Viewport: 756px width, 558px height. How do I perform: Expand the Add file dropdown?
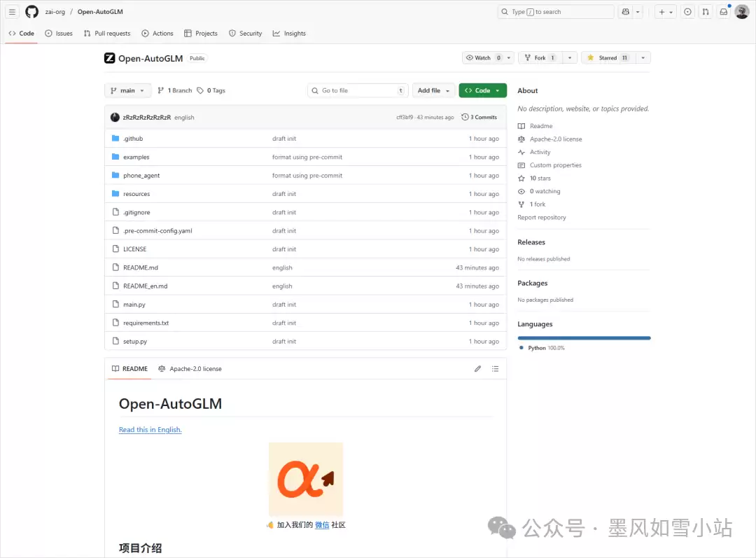[x=433, y=90]
